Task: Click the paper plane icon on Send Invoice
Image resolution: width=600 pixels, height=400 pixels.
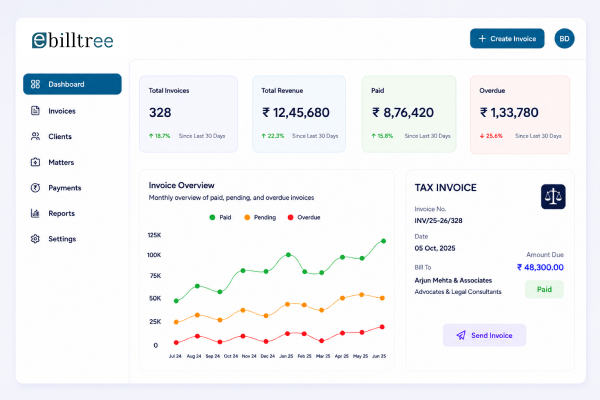Action: 461,335
